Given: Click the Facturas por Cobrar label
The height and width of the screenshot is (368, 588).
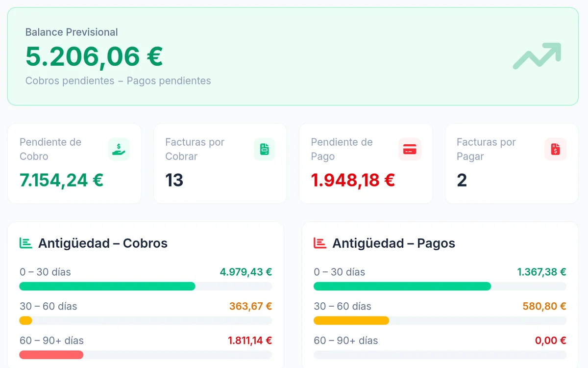Looking at the screenshot, I should pyautogui.click(x=195, y=149).
